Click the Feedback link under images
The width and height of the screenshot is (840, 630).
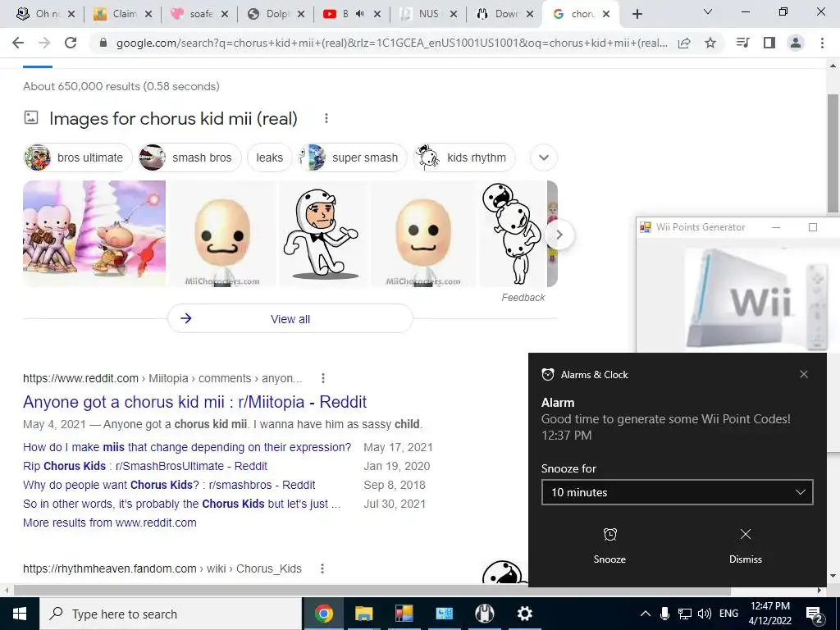click(523, 297)
